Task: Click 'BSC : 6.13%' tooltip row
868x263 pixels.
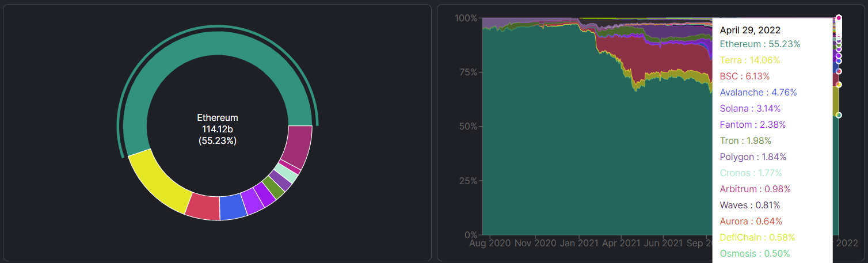Action: click(x=744, y=76)
